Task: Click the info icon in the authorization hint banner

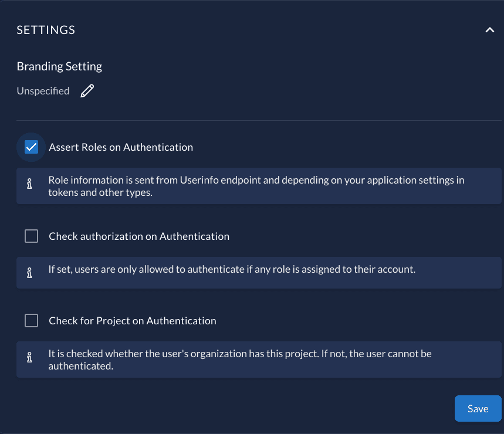Action: (29, 272)
